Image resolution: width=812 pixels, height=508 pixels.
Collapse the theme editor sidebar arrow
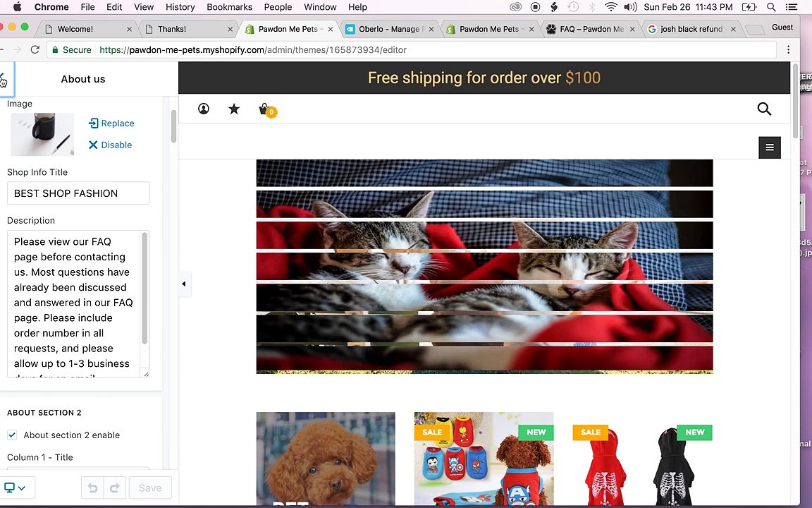184,284
